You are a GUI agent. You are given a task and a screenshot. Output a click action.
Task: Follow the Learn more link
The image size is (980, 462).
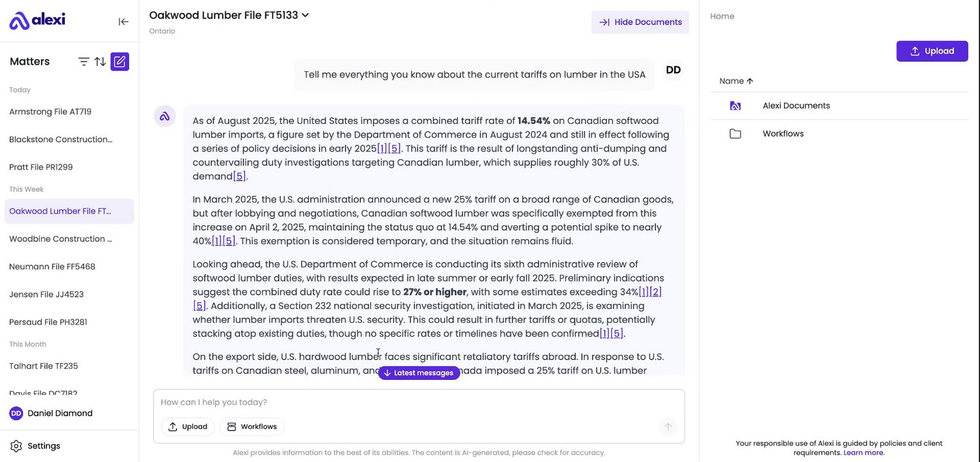coord(864,452)
